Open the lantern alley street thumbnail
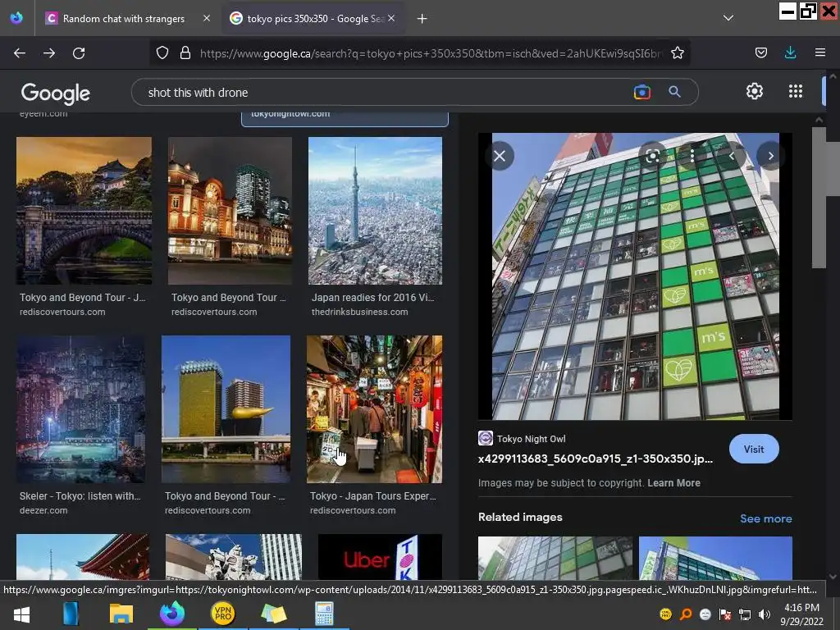This screenshot has width=840, height=630. [374, 409]
